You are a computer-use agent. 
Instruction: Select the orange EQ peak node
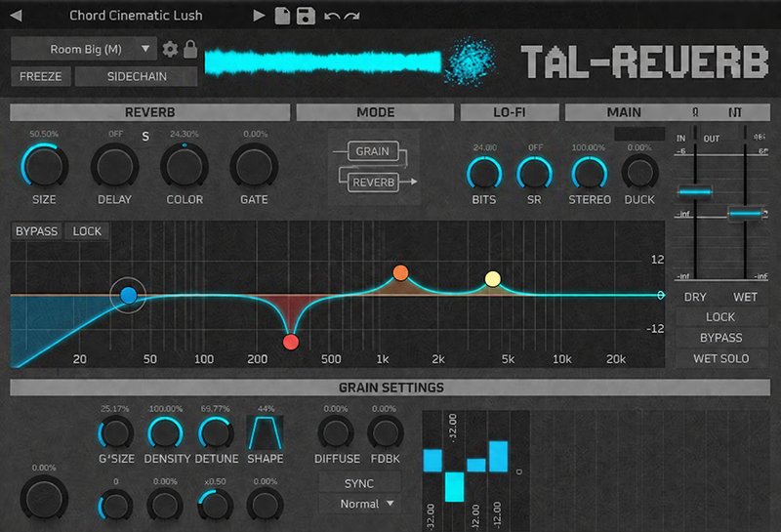[x=400, y=272]
